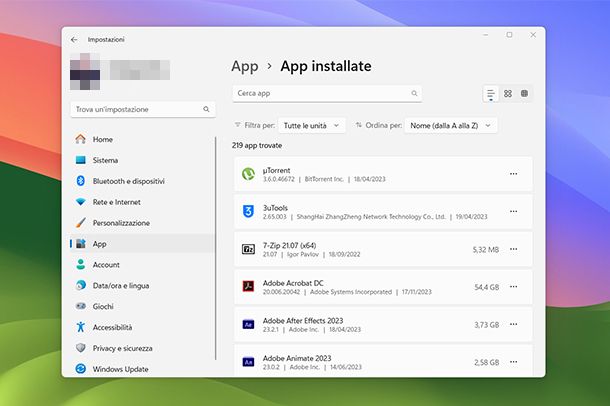This screenshot has height=406, width=610.
Task: Click the 3,73 GB size value
Action: click(486, 325)
